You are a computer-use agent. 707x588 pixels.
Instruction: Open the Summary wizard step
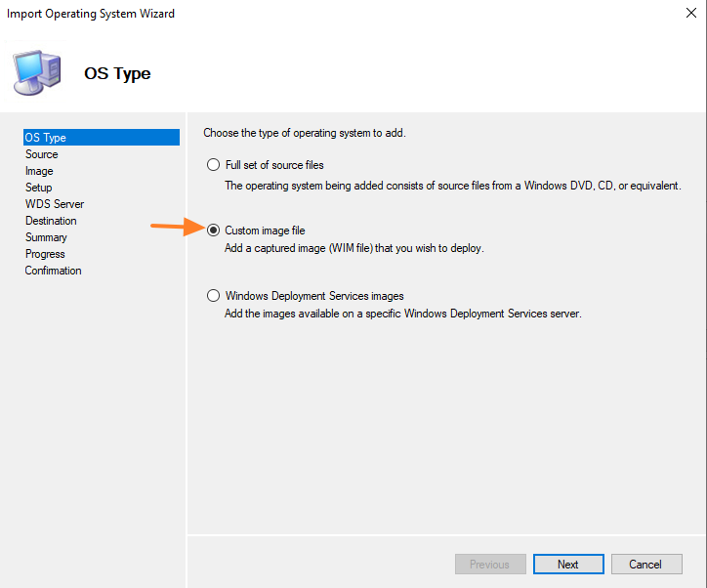point(46,237)
